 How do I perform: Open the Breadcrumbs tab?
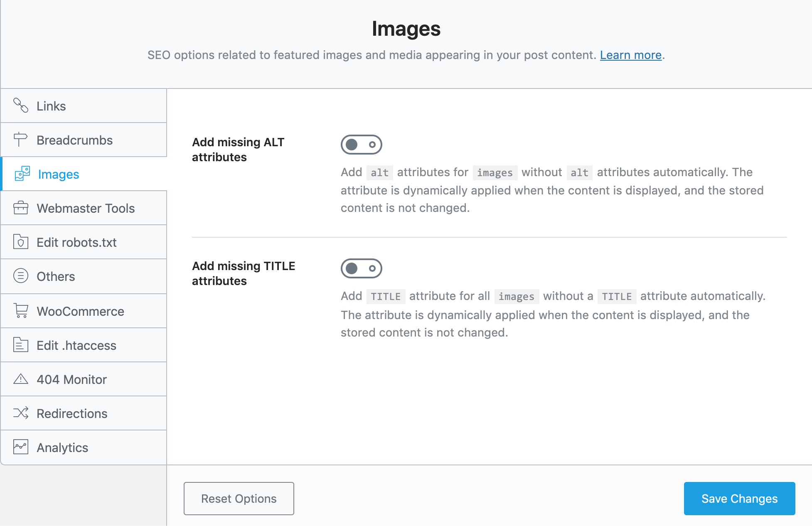pyautogui.click(x=74, y=140)
